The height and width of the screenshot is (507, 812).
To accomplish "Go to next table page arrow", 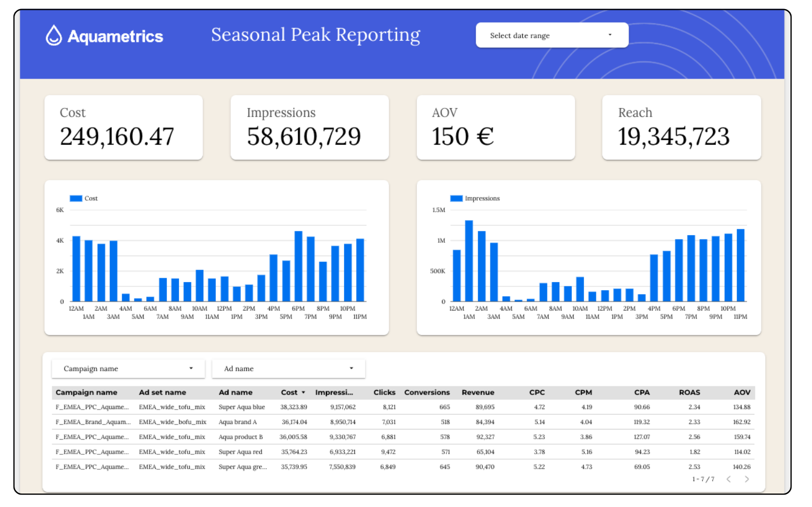I will click(x=746, y=479).
